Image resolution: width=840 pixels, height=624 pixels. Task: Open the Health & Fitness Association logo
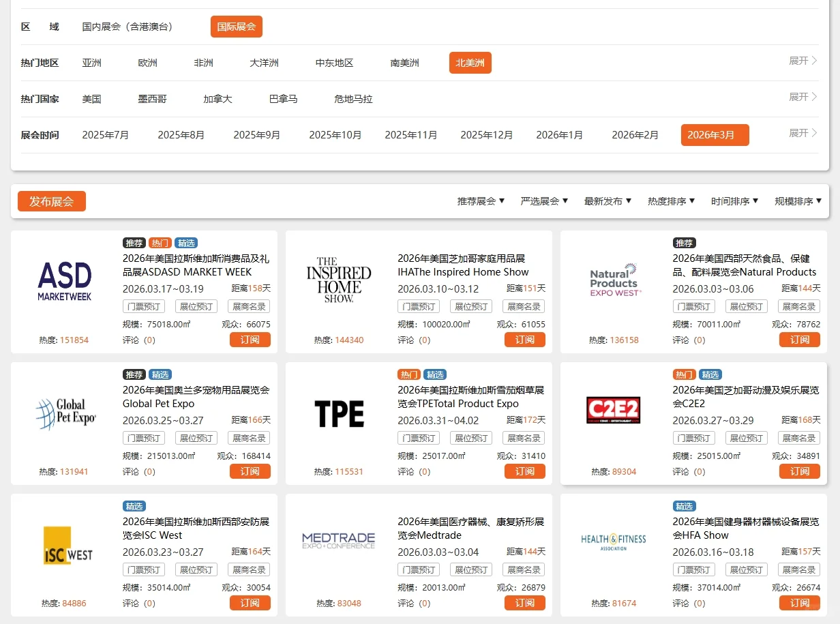[614, 542]
